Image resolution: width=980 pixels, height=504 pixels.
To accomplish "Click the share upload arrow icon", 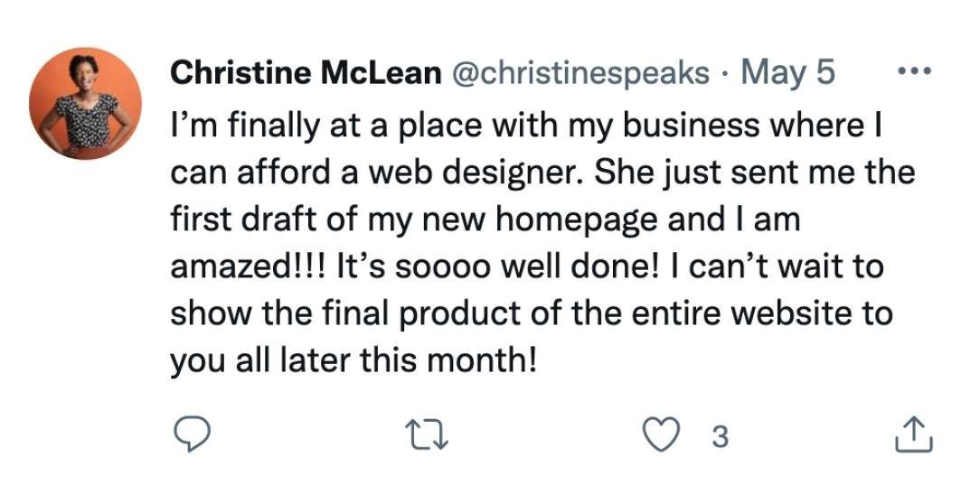I will tap(910, 436).
